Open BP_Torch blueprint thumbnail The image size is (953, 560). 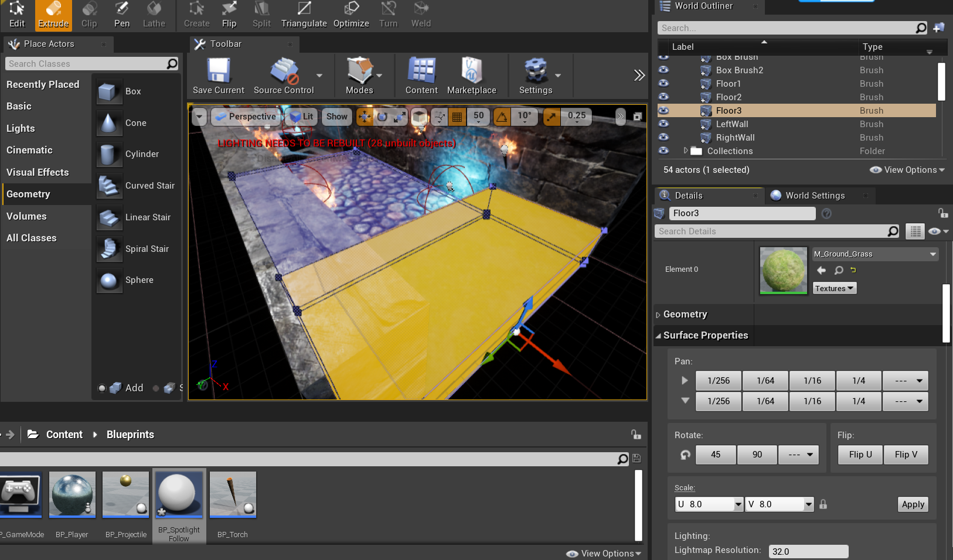(x=233, y=495)
